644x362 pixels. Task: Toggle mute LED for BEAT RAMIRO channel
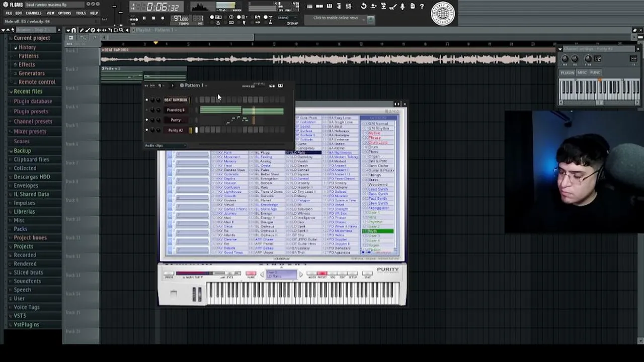147,100
